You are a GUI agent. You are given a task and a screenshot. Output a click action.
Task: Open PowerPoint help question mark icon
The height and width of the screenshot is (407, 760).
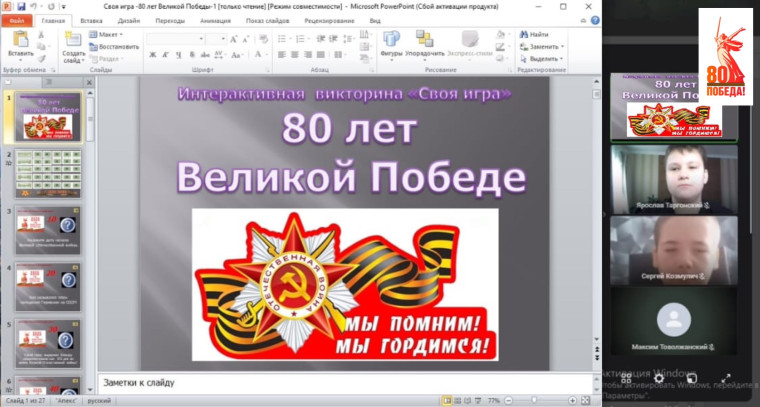tap(595, 21)
